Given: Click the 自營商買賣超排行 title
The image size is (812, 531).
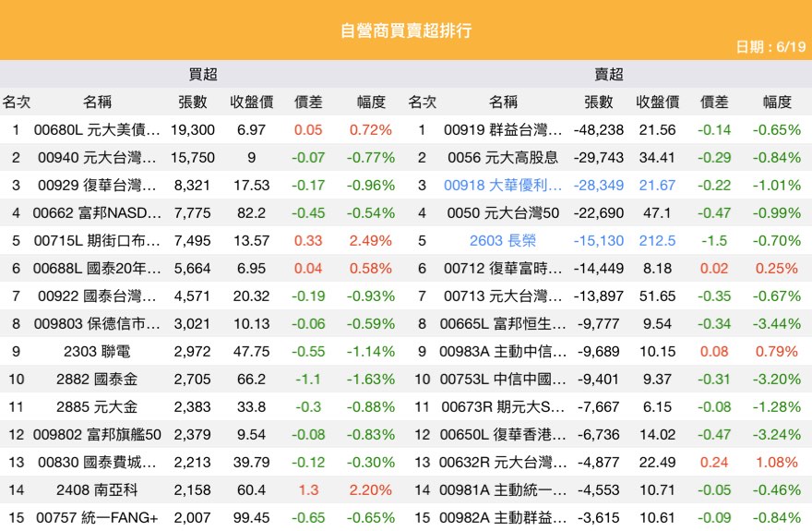Looking at the screenshot, I should point(406,30).
